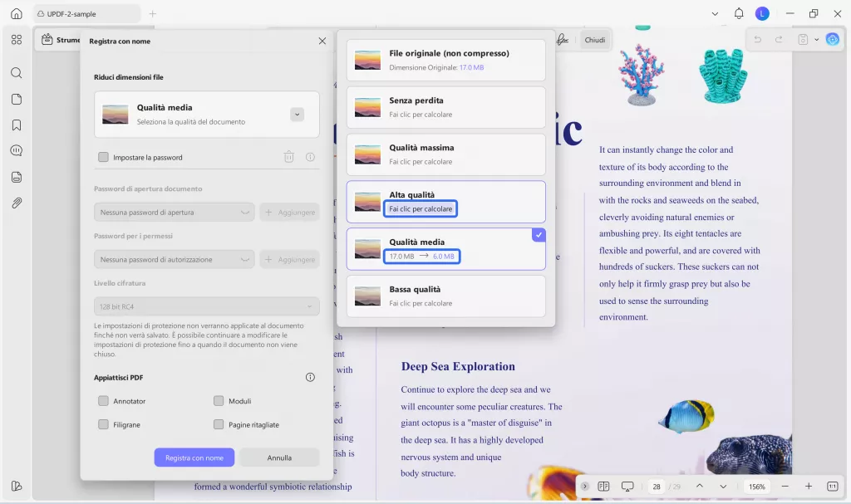Click the 156% zoom level field

coord(756,486)
